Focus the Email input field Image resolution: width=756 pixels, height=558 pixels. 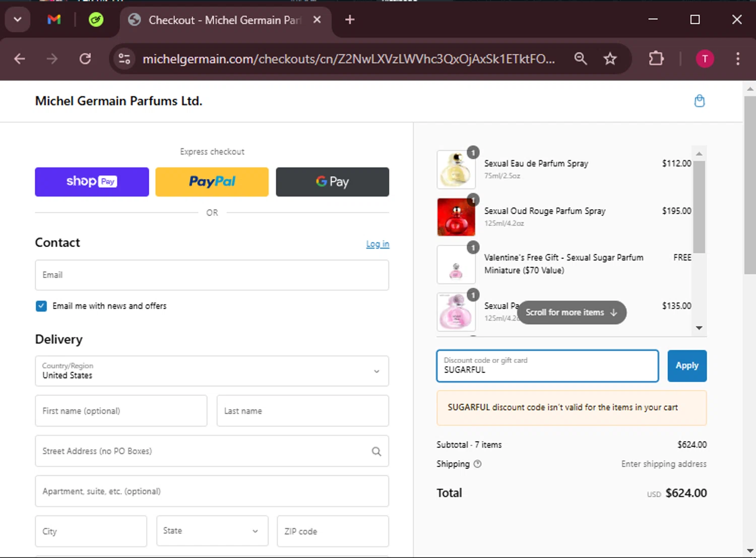212,275
